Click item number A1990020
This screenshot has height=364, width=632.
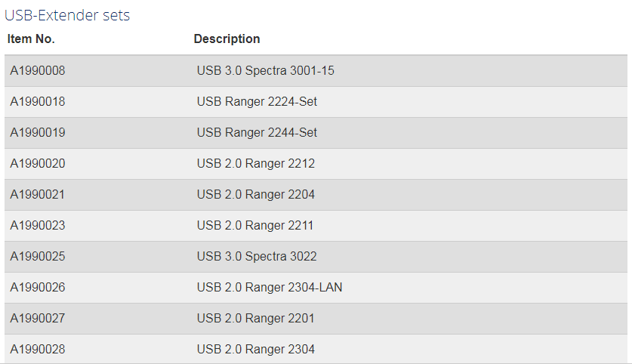(38, 164)
